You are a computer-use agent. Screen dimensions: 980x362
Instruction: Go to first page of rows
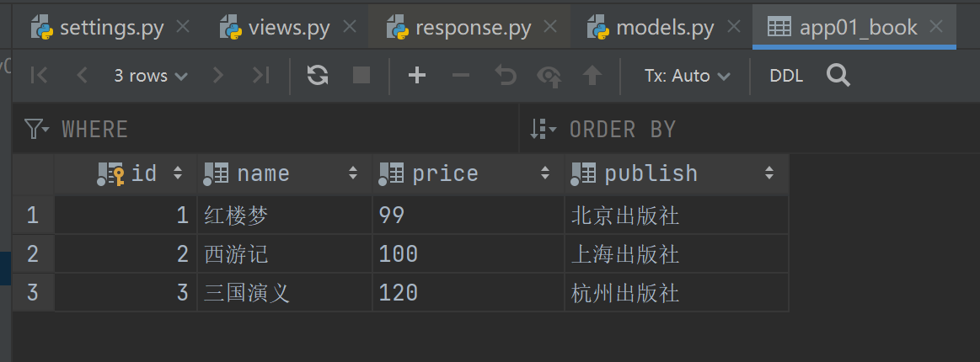(x=40, y=76)
